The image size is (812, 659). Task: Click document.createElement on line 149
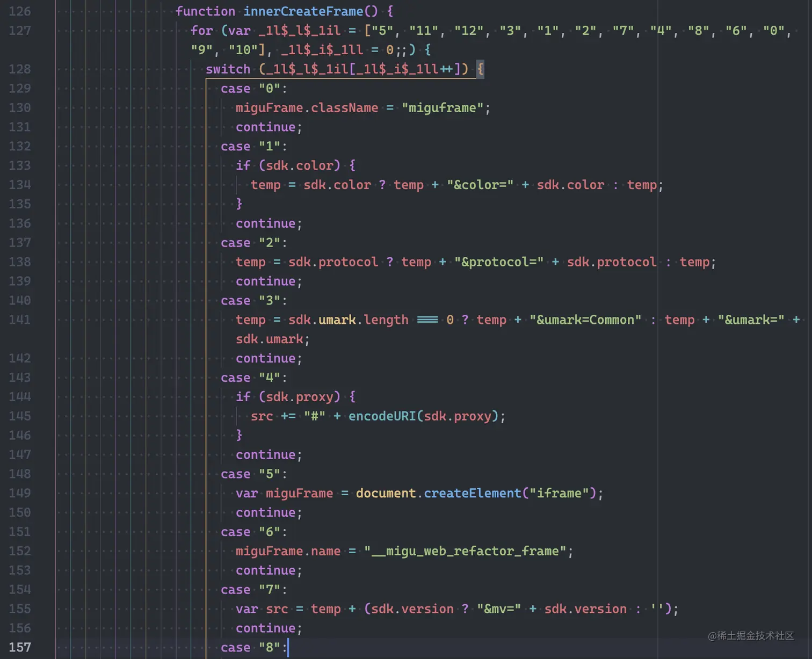point(439,494)
